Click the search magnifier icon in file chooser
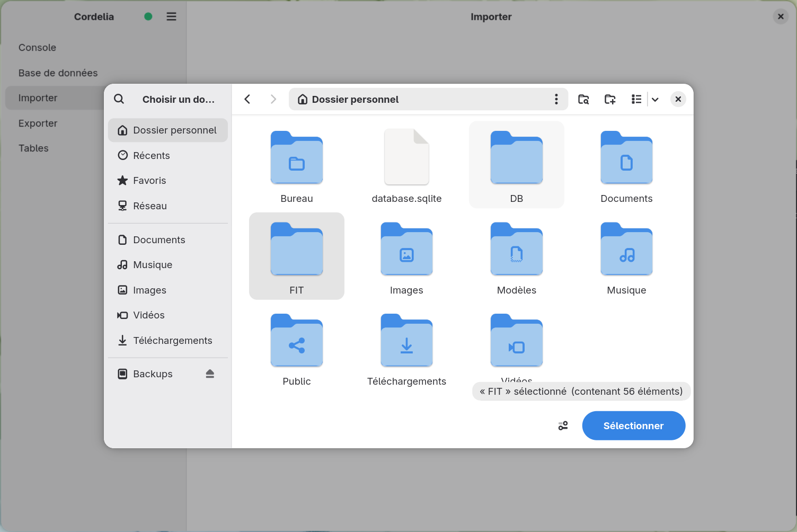The height and width of the screenshot is (532, 797). (x=119, y=99)
